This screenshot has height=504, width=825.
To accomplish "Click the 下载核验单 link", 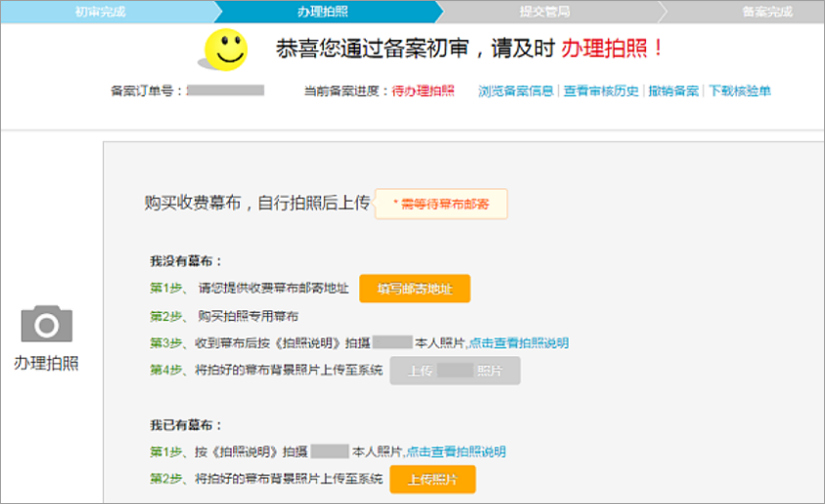I will [739, 91].
